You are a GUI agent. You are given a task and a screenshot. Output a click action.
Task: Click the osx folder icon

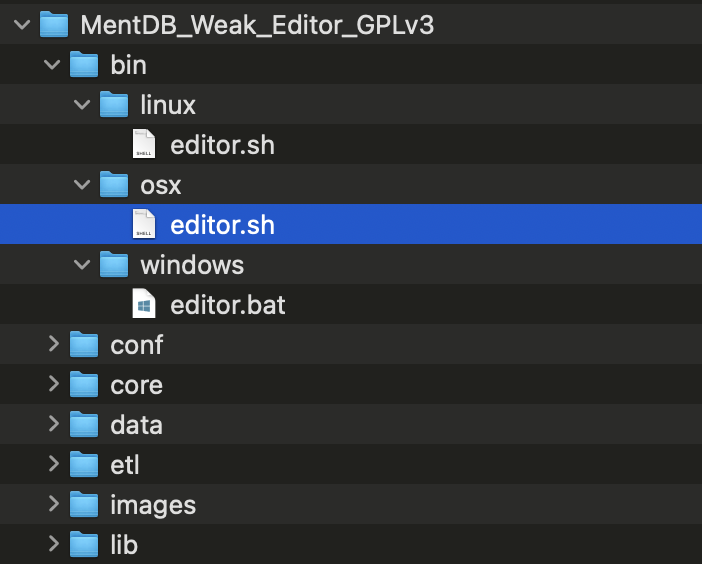click(114, 185)
